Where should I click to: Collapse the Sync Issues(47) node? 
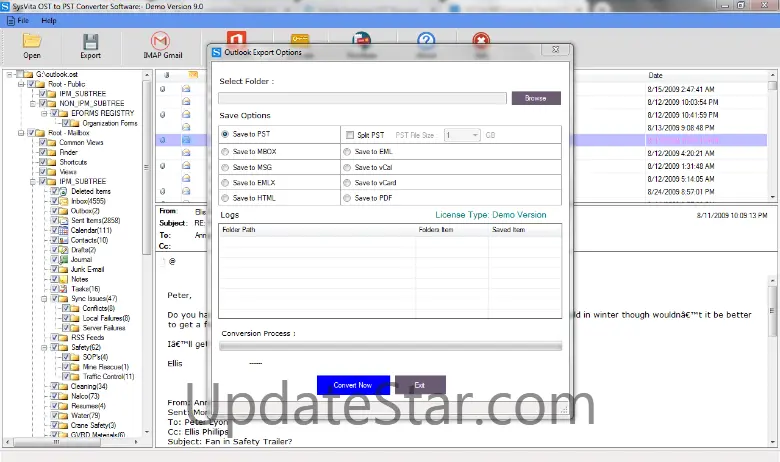[44, 299]
